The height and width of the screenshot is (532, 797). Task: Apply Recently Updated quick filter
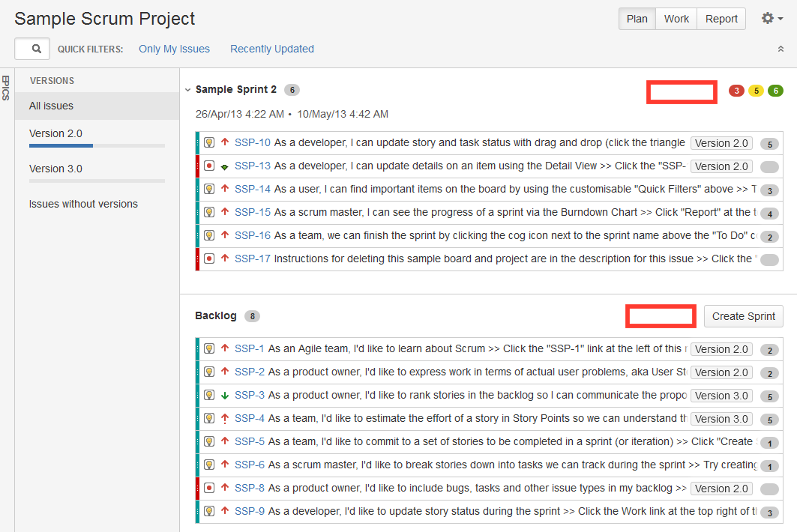(272, 49)
